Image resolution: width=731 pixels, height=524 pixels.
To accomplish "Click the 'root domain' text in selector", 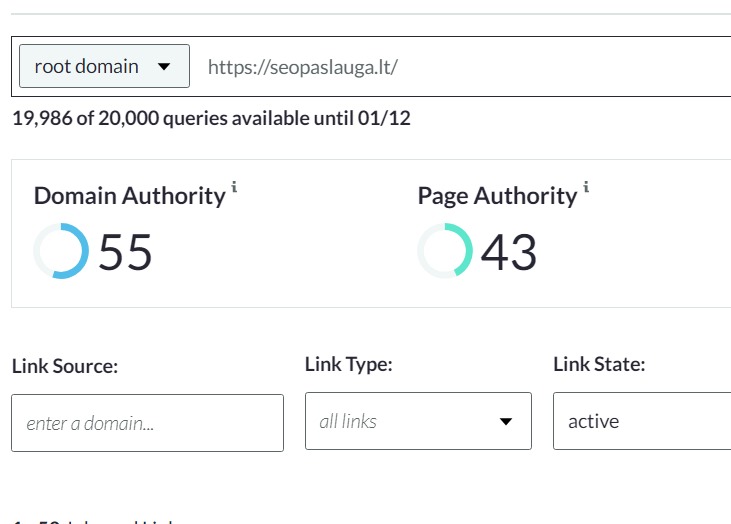I will [86, 67].
